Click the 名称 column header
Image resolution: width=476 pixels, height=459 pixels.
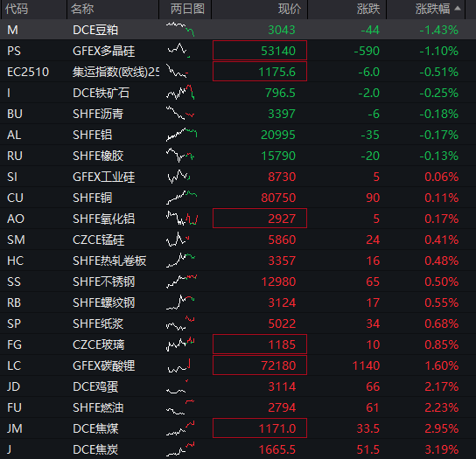82,9
